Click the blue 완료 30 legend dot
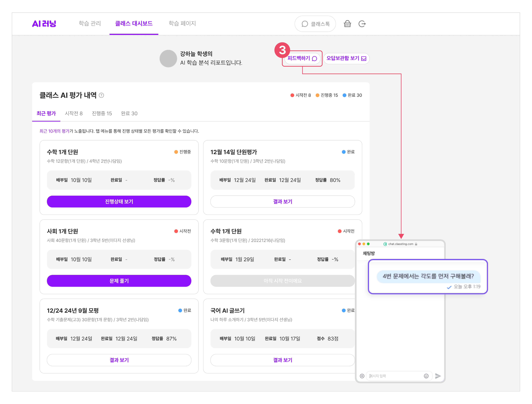 pos(344,95)
